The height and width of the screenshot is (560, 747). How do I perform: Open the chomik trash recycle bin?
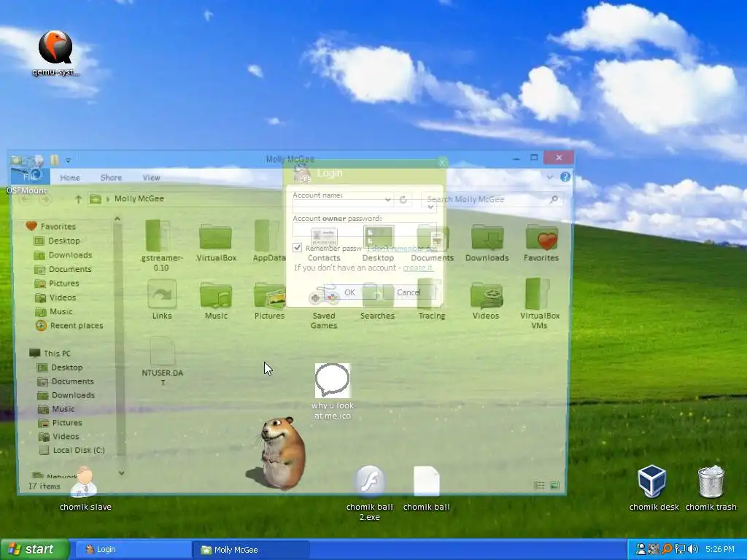(711, 488)
